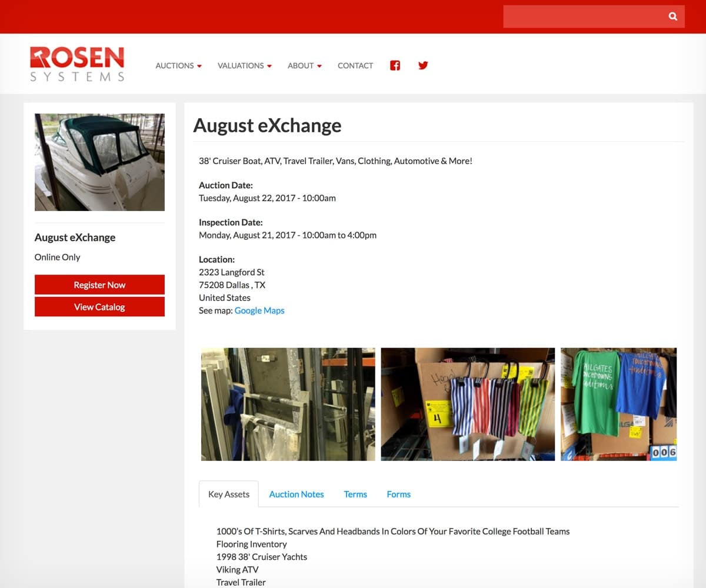This screenshot has height=588, width=706.
Task: Expand the About dropdown menu
Action: pyautogui.click(x=305, y=65)
